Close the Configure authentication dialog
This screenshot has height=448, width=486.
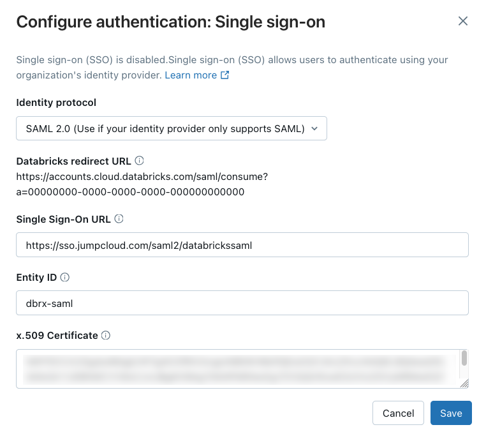[463, 21]
